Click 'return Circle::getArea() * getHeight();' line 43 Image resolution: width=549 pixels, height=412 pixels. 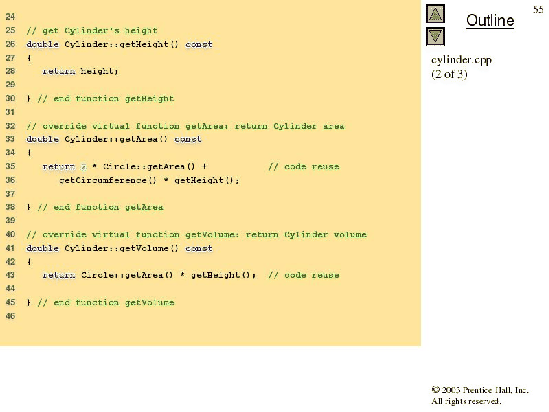[x=149, y=275]
